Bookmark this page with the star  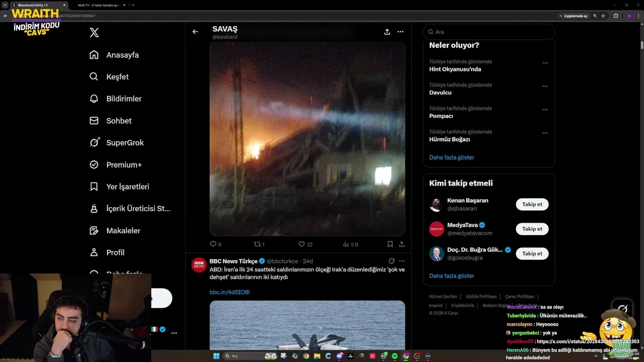click(x=603, y=16)
